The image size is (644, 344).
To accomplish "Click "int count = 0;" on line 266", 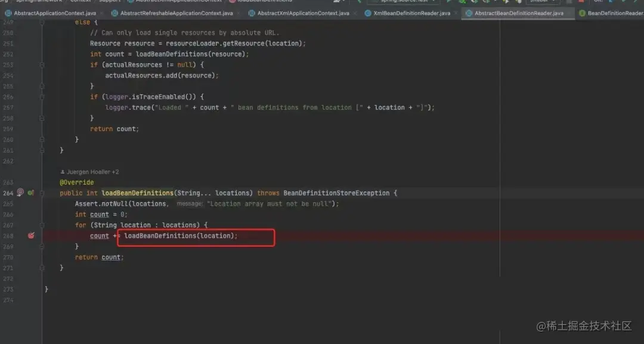I will (101, 214).
